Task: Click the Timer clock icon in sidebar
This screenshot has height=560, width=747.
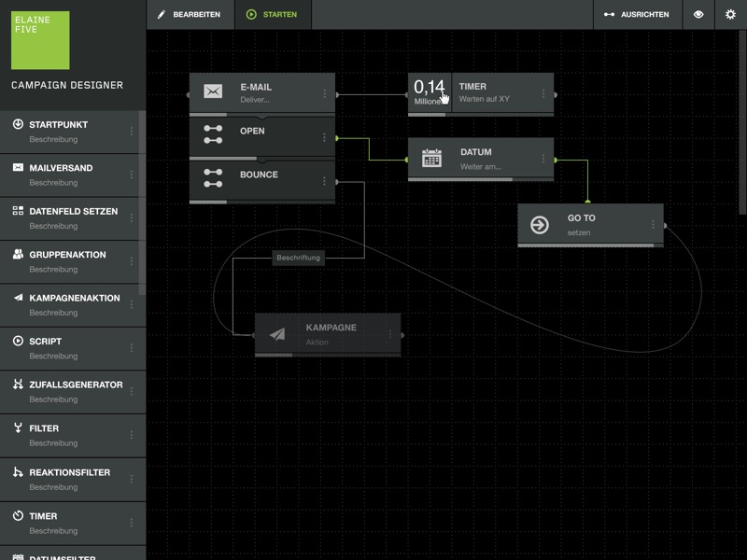Action: pyautogui.click(x=18, y=516)
